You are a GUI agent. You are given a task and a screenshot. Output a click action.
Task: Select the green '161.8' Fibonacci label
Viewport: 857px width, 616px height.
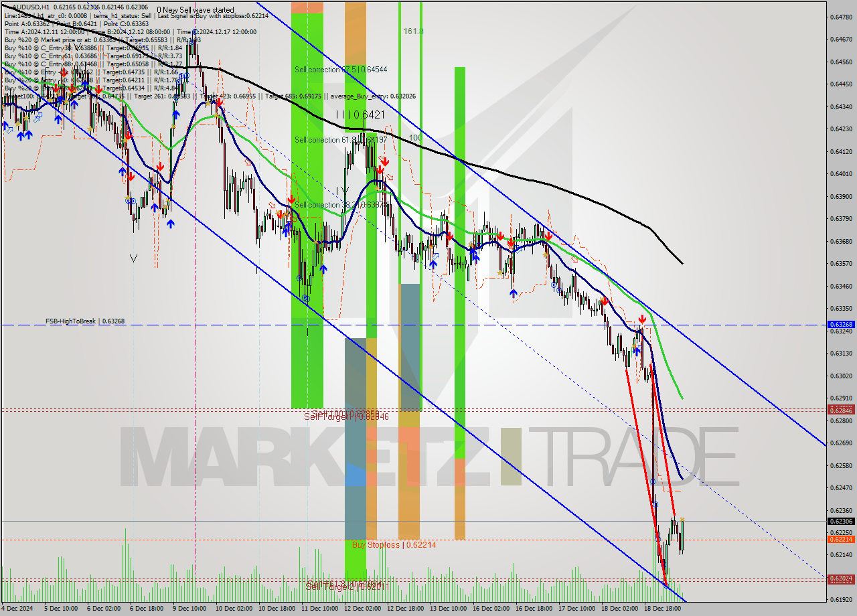pyautogui.click(x=413, y=31)
